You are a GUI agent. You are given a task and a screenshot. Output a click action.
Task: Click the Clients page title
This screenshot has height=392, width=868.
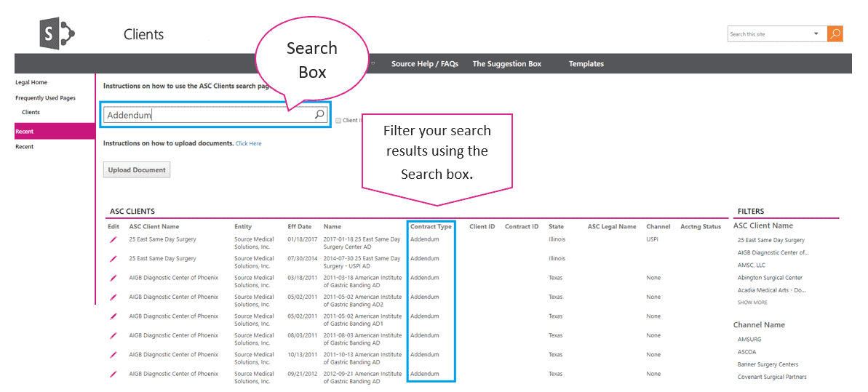click(x=144, y=34)
